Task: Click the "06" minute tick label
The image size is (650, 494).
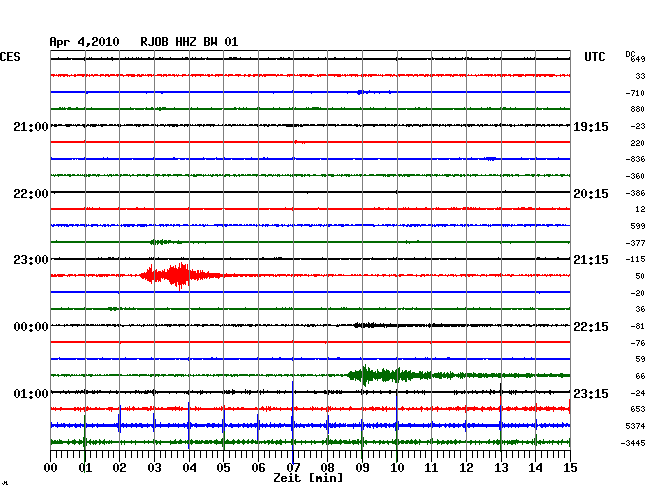Action: tap(258, 468)
